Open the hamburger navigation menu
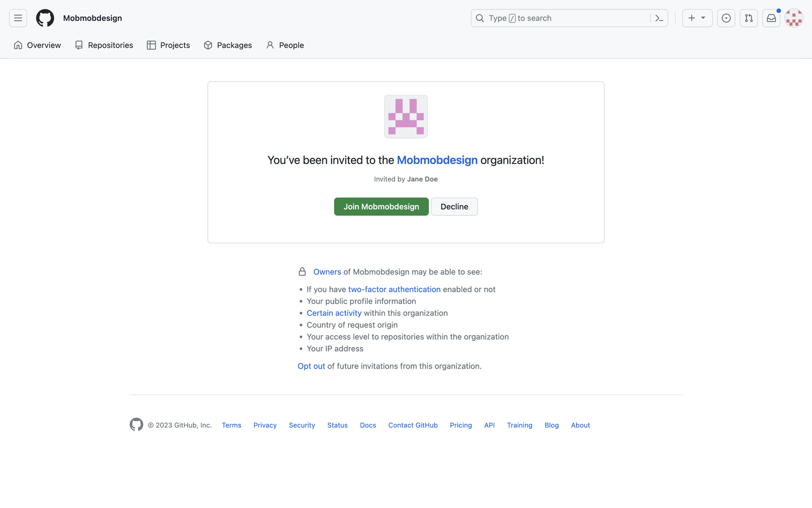Image resolution: width=812 pixels, height=508 pixels. pos(18,18)
